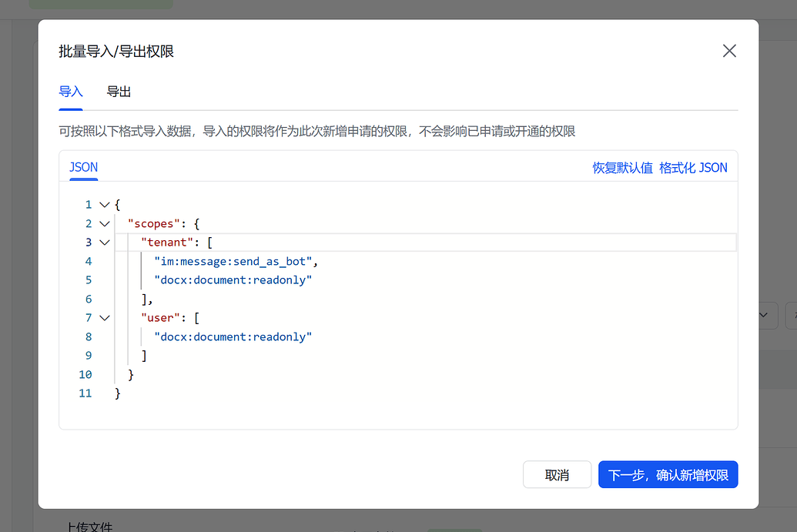Screen dimensions: 797x532
Task: Collapse the root object on line 1
Action: click(x=105, y=205)
